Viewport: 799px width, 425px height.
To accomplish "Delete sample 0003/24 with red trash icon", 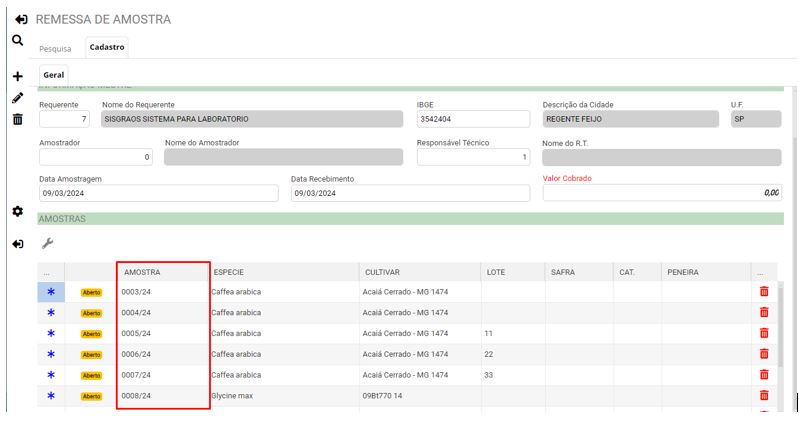I will click(x=764, y=291).
